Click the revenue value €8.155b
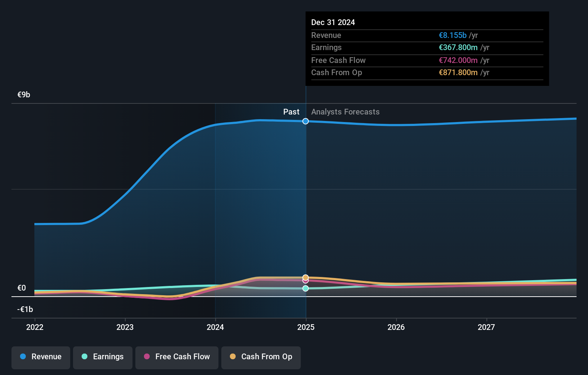 click(453, 35)
